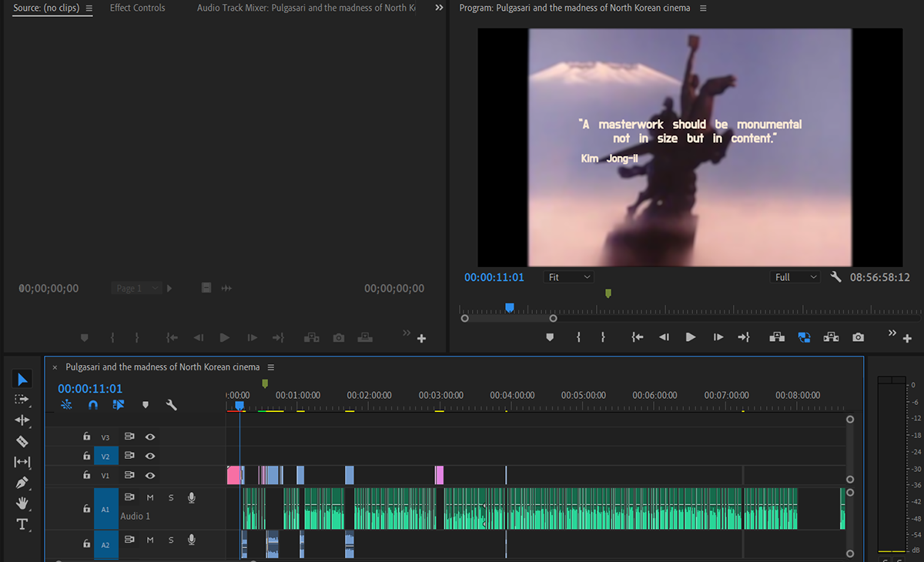Enable voice-over record on track A1

click(191, 497)
